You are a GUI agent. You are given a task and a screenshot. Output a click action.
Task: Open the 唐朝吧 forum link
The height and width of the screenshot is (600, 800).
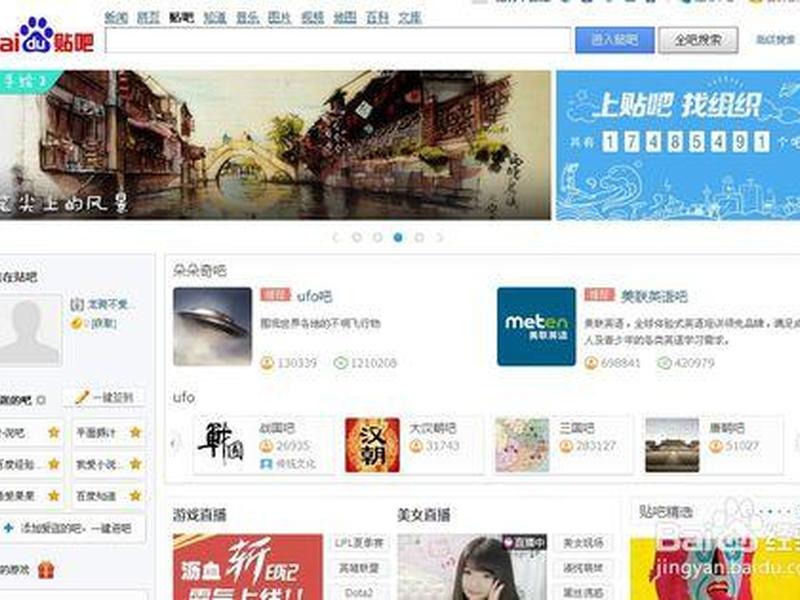727,428
